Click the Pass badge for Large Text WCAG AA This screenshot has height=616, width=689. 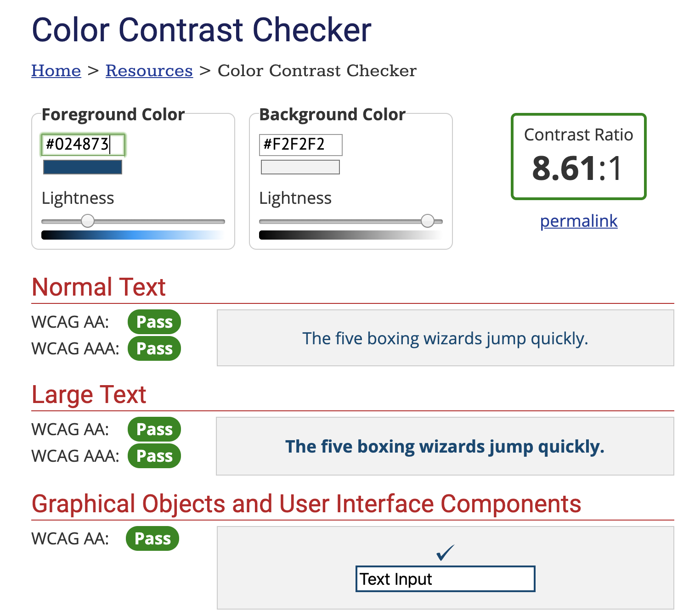(154, 430)
